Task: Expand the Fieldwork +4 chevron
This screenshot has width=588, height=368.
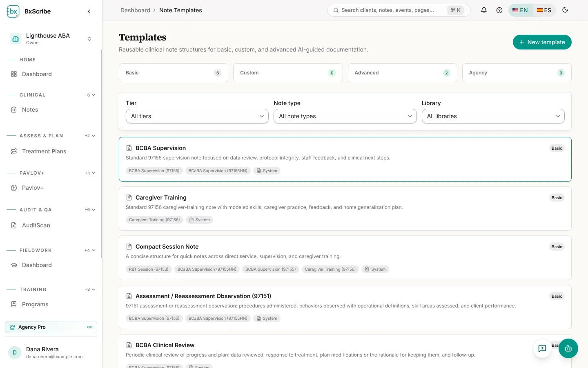Action: point(90,250)
